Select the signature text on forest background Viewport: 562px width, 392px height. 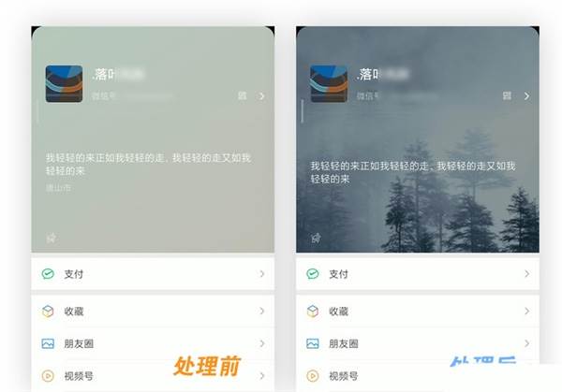tap(413, 172)
